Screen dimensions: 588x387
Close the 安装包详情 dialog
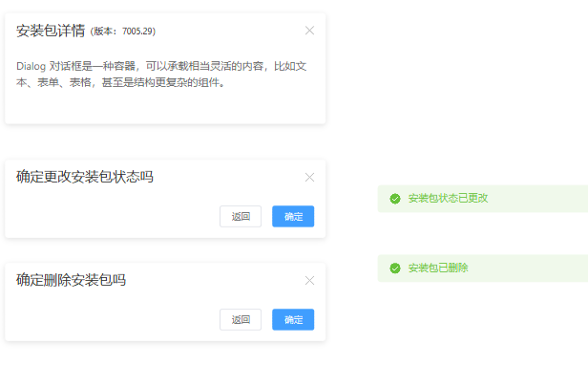coord(309,31)
